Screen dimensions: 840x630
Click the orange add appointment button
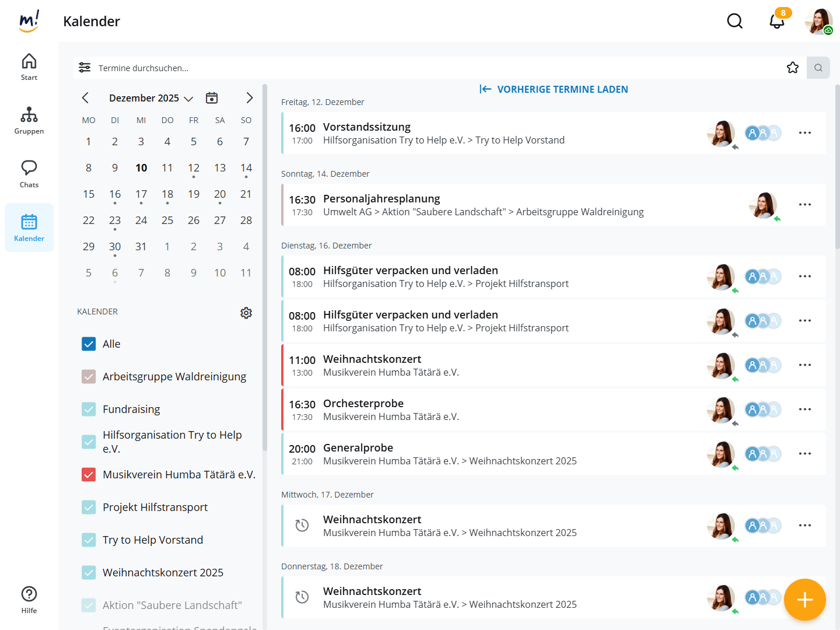pyautogui.click(x=804, y=600)
